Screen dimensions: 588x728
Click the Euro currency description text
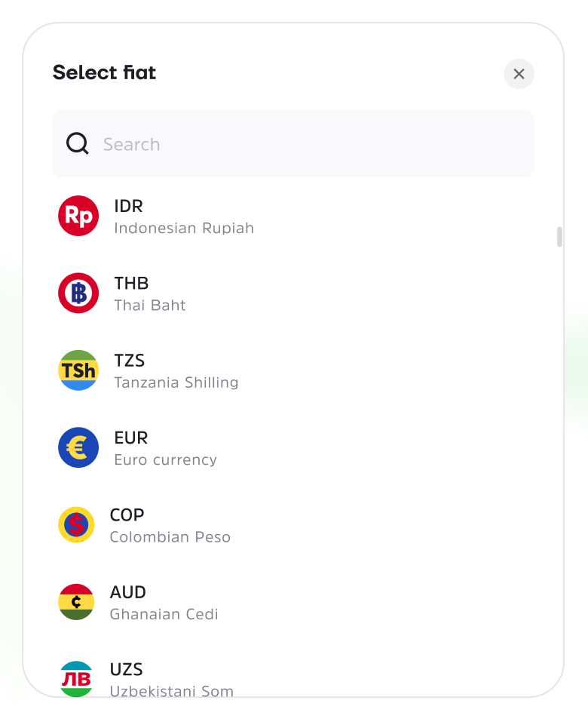(165, 459)
